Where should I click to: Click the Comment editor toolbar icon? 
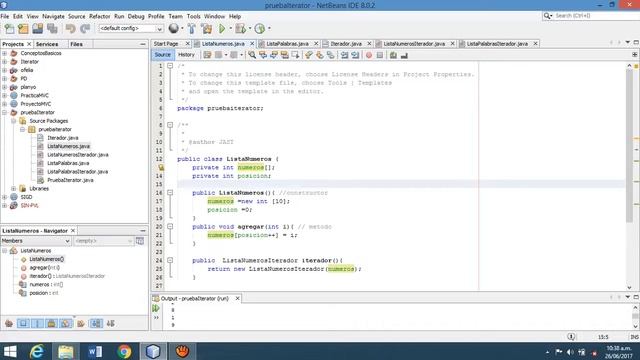click(393, 55)
